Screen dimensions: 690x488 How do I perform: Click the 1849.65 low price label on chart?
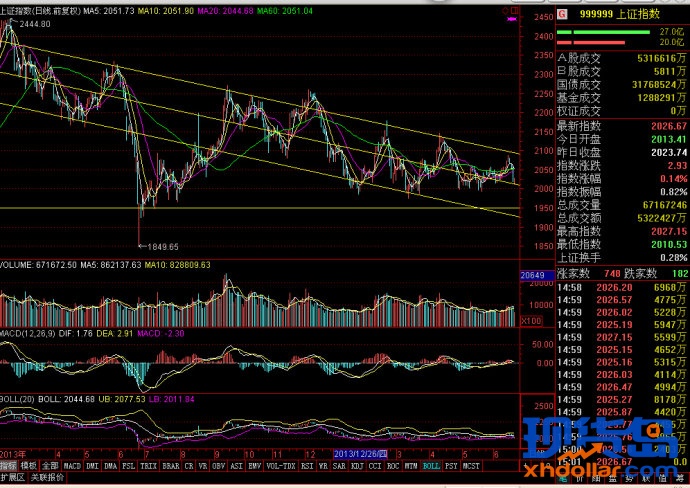tap(158, 246)
